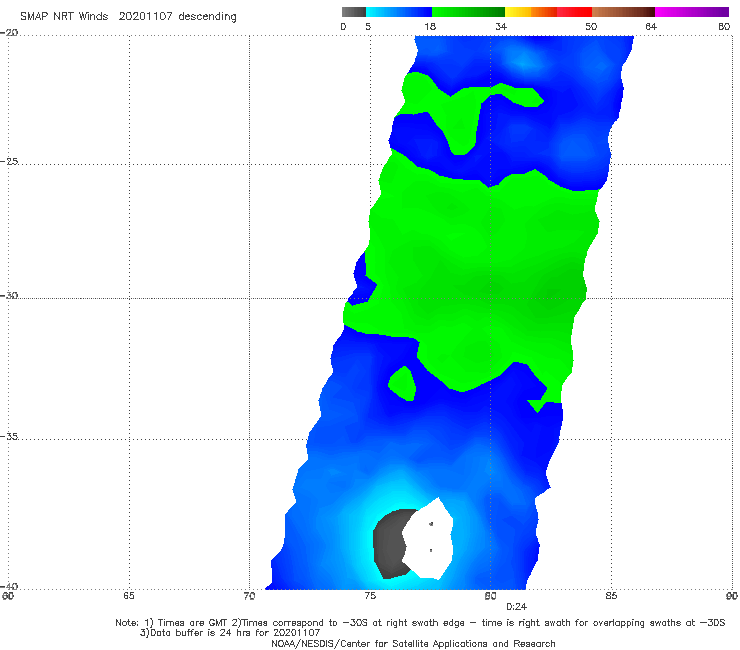This screenshot has width=740, height=650.
Task: Click the magenta 64-80 color bar segment
Action: (x=692, y=12)
